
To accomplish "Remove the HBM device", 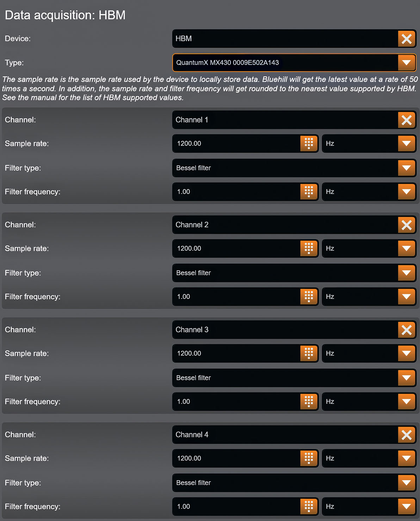I will pos(407,39).
